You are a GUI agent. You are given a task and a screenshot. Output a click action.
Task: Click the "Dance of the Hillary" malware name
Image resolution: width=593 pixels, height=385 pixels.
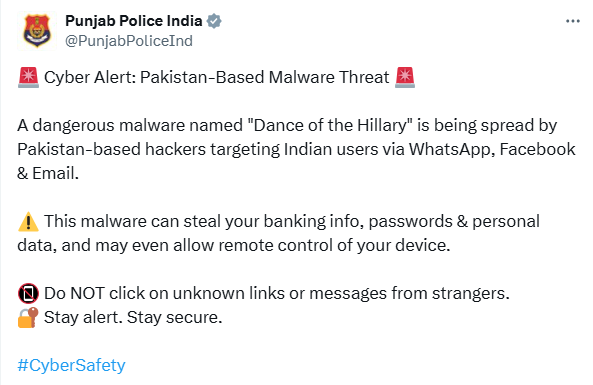pos(329,125)
